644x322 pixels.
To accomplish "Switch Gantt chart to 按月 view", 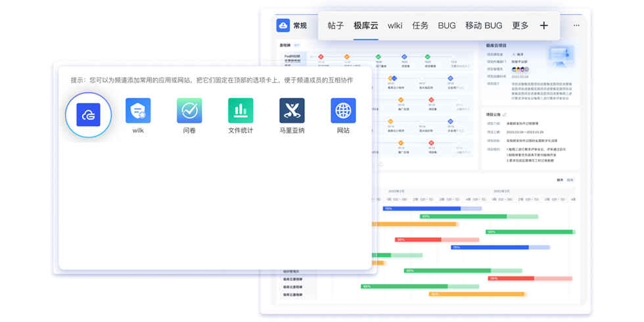I will (560, 179).
